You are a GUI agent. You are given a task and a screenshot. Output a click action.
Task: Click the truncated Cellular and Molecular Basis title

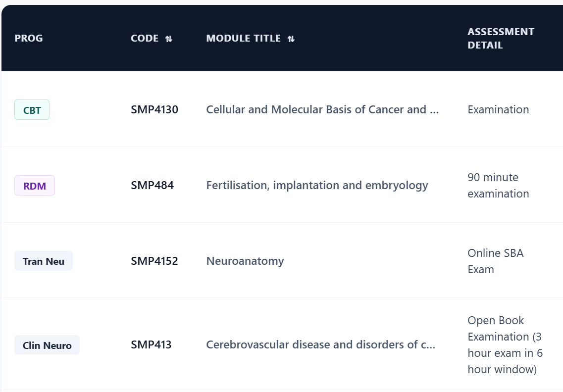pyautogui.click(x=322, y=109)
